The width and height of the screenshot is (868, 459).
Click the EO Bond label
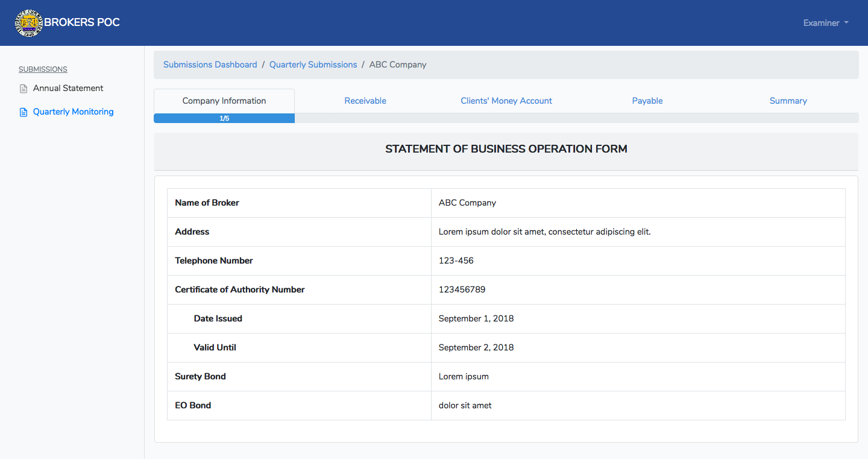click(193, 405)
